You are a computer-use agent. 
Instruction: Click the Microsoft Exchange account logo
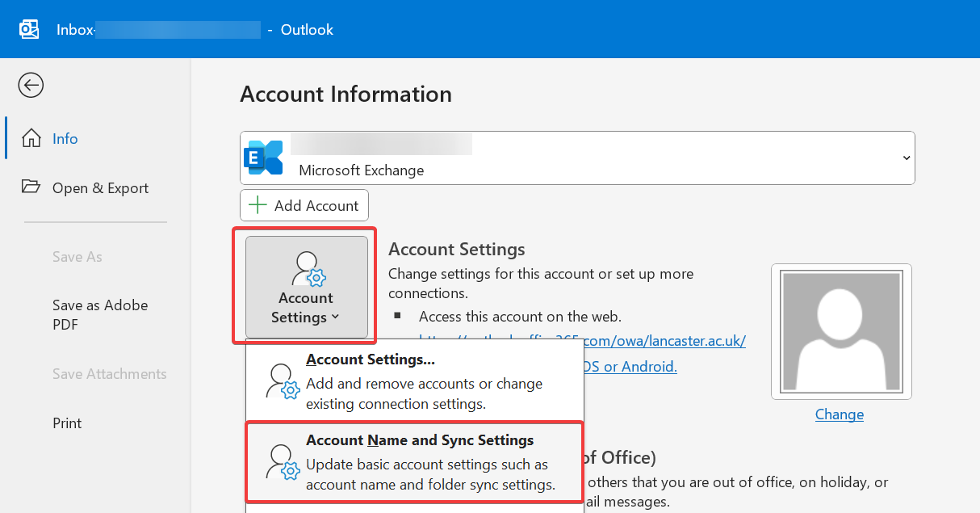coord(265,158)
